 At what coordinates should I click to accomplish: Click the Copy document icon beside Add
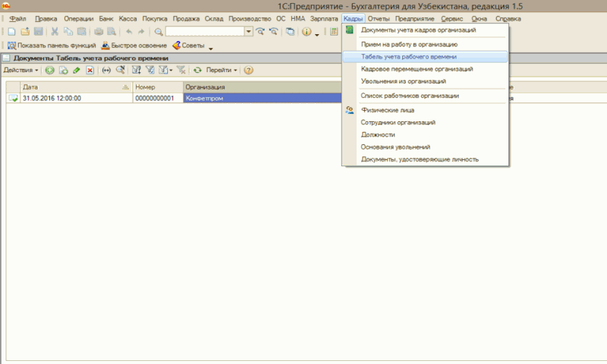pos(63,70)
